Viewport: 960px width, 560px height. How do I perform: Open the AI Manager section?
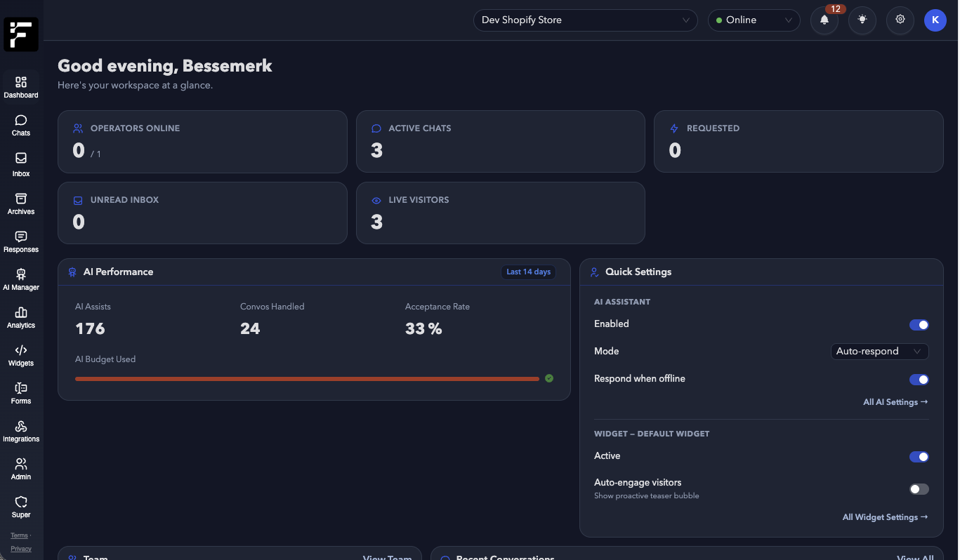click(20, 279)
